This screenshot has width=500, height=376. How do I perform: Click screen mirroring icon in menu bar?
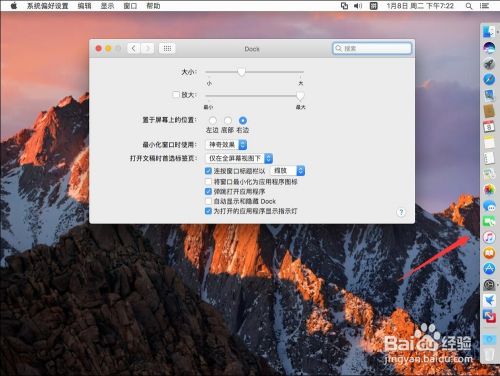pos(344,6)
